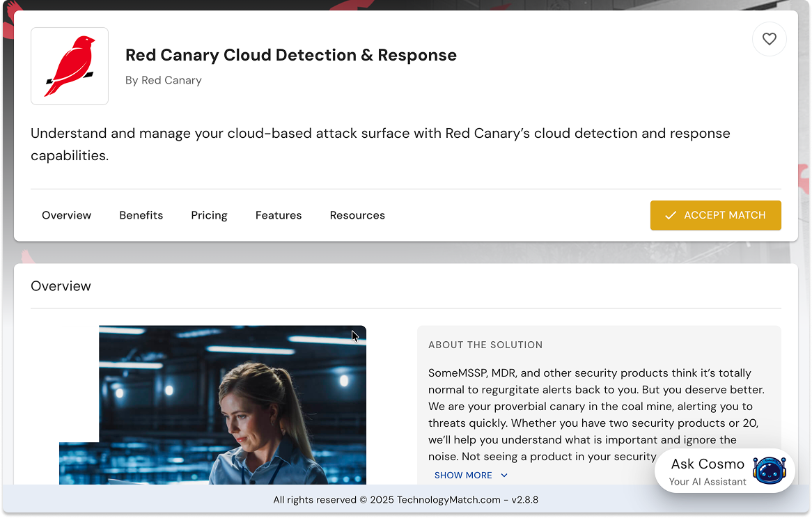This screenshot has height=518, width=812.
Task: Click the 'SomeMSSP, MDR' solution paragraph
Action: point(597,414)
